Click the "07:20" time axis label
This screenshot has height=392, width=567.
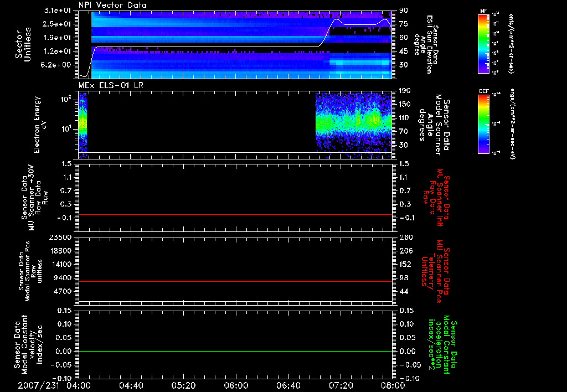pos(341,385)
